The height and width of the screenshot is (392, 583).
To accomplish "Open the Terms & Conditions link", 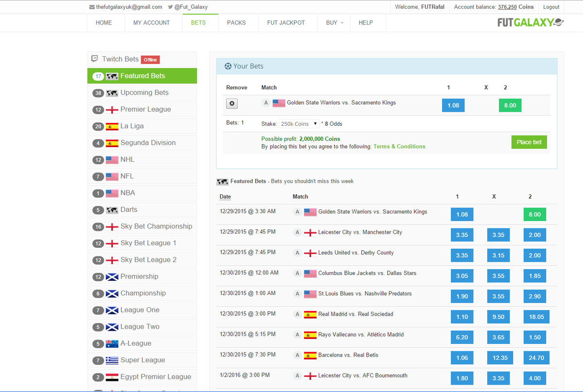I will tap(399, 146).
